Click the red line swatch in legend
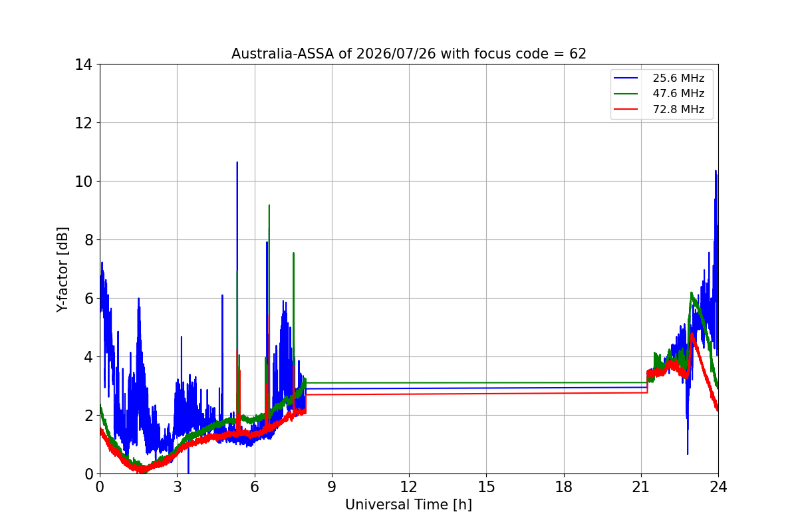798x532 pixels. tap(626, 110)
